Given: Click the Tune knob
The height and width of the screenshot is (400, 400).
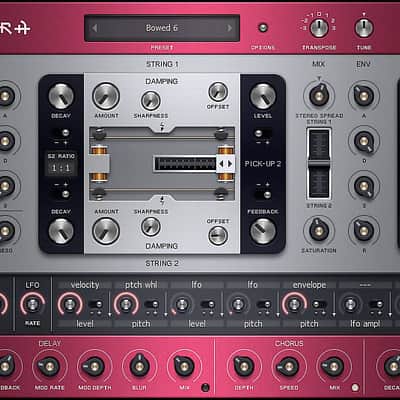Looking at the screenshot, I should pyautogui.click(x=364, y=28).
